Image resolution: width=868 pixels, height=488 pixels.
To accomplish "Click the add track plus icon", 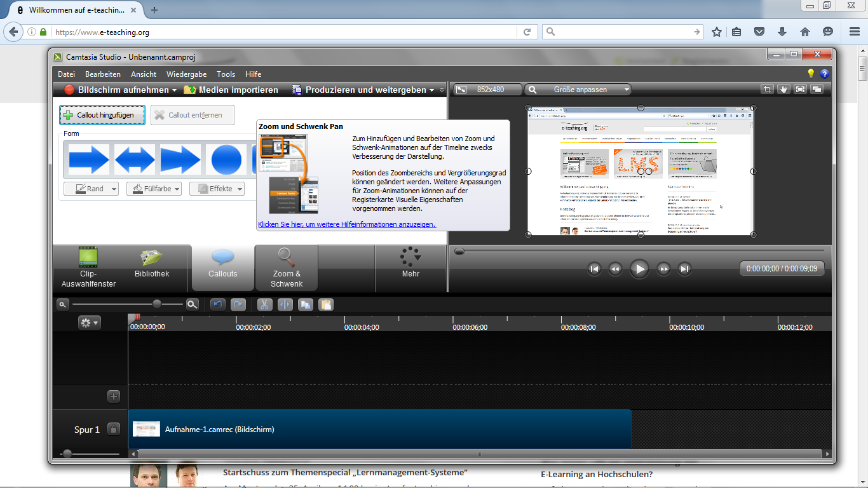I will click(x=114, y=396).
